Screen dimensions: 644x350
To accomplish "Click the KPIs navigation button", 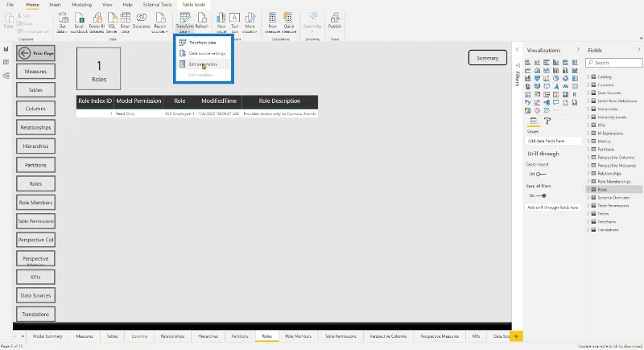I will (35, 277).
